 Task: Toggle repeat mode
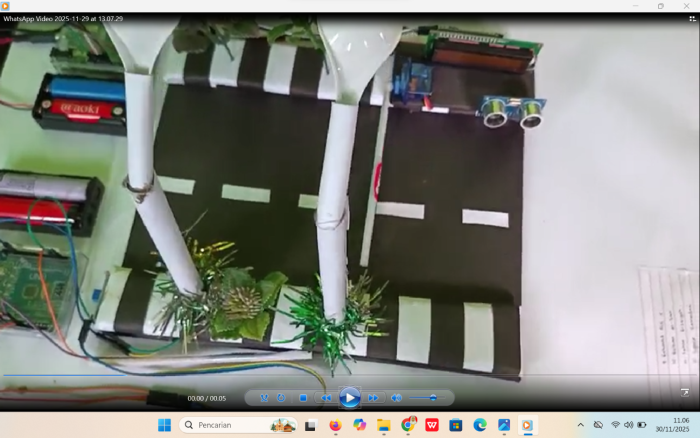tap(281, 398)
